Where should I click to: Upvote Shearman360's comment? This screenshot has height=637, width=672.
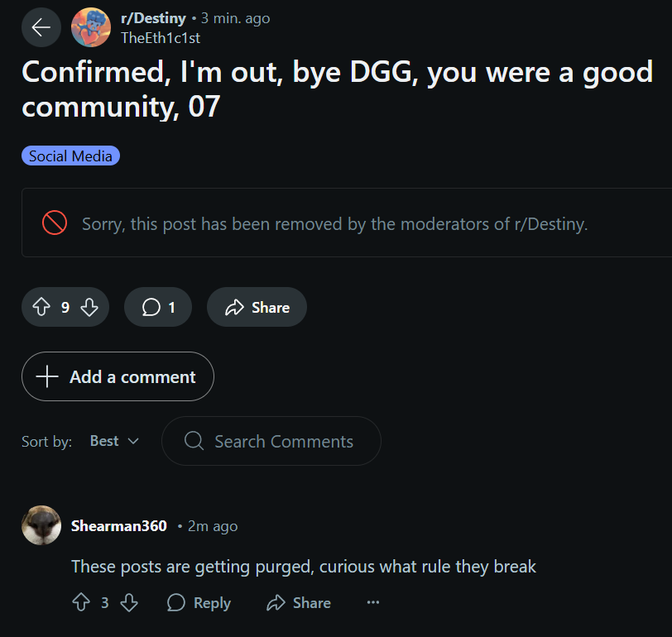(x=80, y=603)
